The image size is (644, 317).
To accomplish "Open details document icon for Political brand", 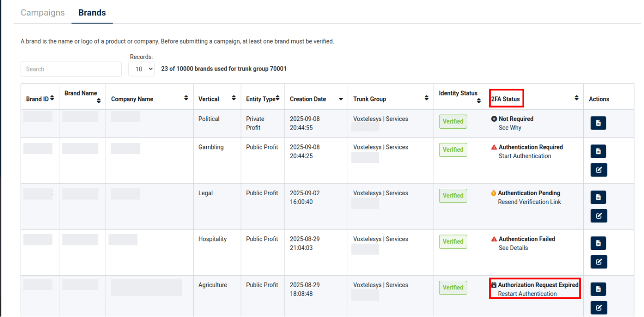I will point(598,123).
